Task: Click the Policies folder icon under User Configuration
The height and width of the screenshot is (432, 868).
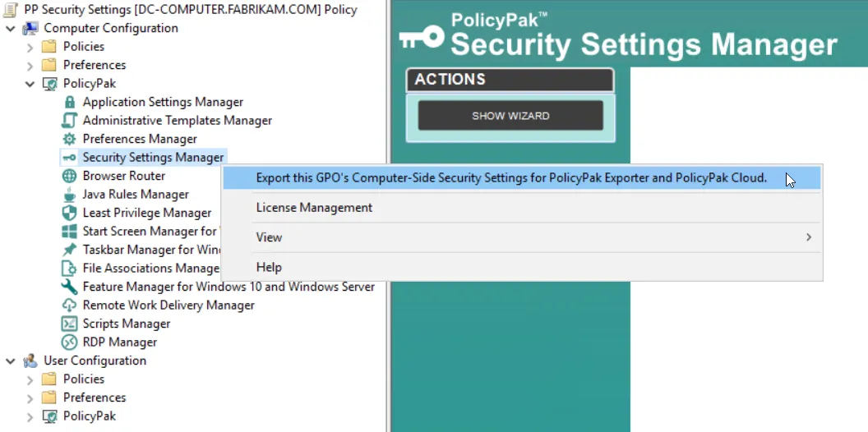Action: tap(49, 379)
